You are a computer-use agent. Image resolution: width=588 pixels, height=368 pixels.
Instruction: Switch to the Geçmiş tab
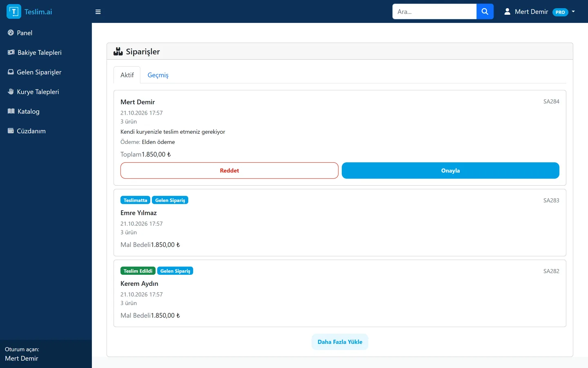coord(158,75)
